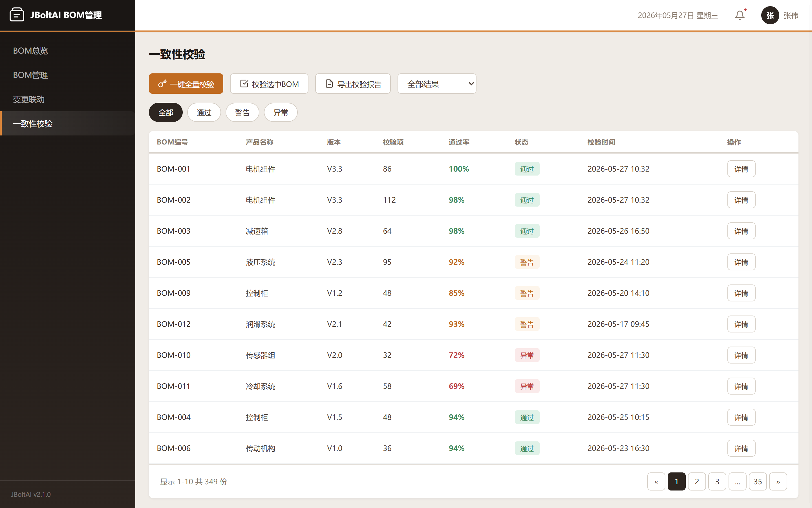Click 2026-05-17 09:45 timestamp
The height and width of the screenshot is (508, 812).
coord(618,324)
